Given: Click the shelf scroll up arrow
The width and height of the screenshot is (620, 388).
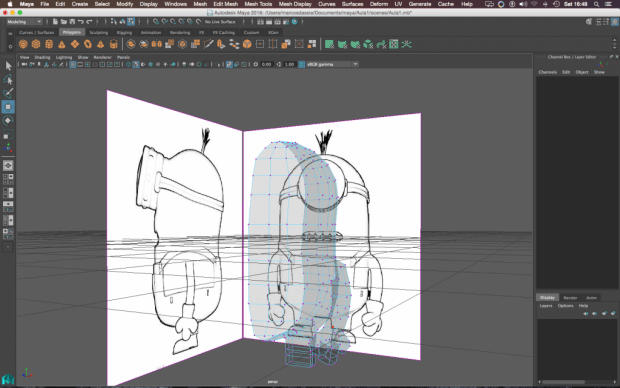Looking at the screenshot, I should point(614,40).
